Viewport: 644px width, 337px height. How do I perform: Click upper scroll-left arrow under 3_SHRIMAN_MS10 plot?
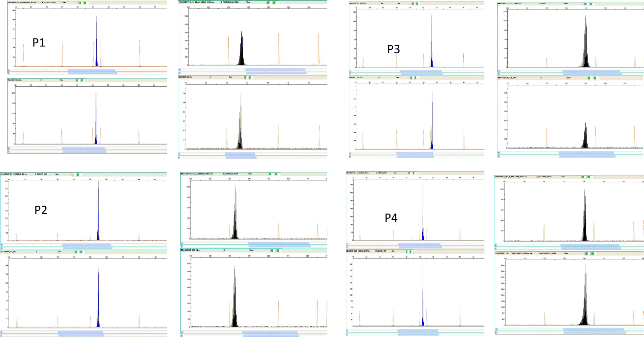pyautogui.click(x=182, y=243)
